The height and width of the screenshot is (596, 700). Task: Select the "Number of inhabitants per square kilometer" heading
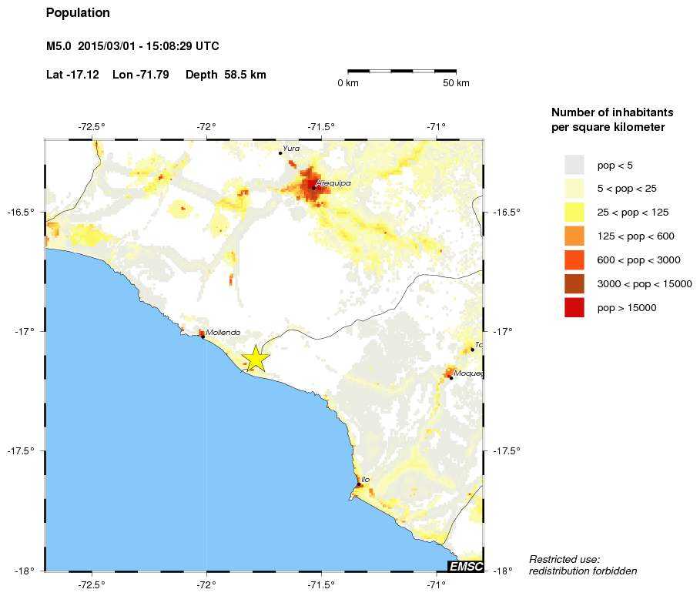[x=612, y=119]
